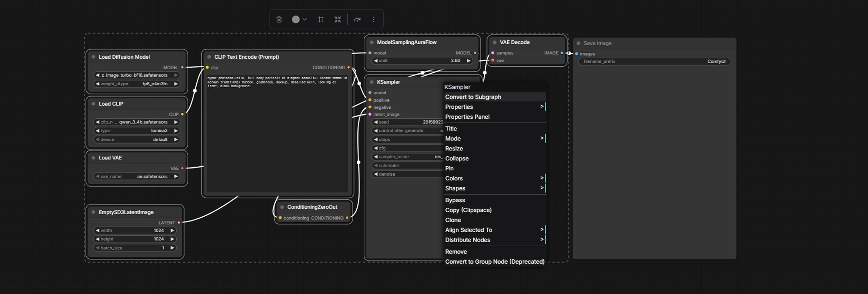Toggle collapse dot on the Save Image node
This screenshot has width=868, height=294.
pyautogui.click(x=578, y=43)
